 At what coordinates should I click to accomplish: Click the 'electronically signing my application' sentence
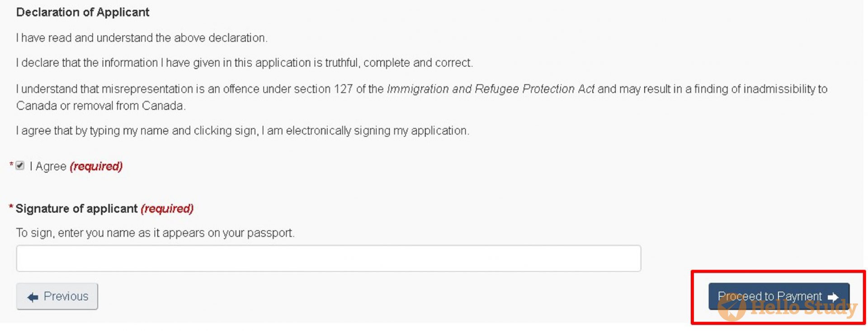click(243, 131)
